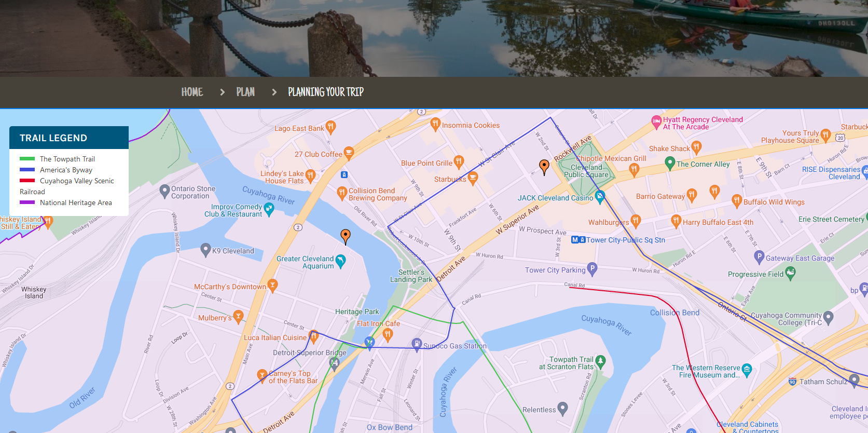The width and height of the screenshot is (868, 433).
Task: Select the Carney's Top of the Flats pin
Action: click(262, 375)
